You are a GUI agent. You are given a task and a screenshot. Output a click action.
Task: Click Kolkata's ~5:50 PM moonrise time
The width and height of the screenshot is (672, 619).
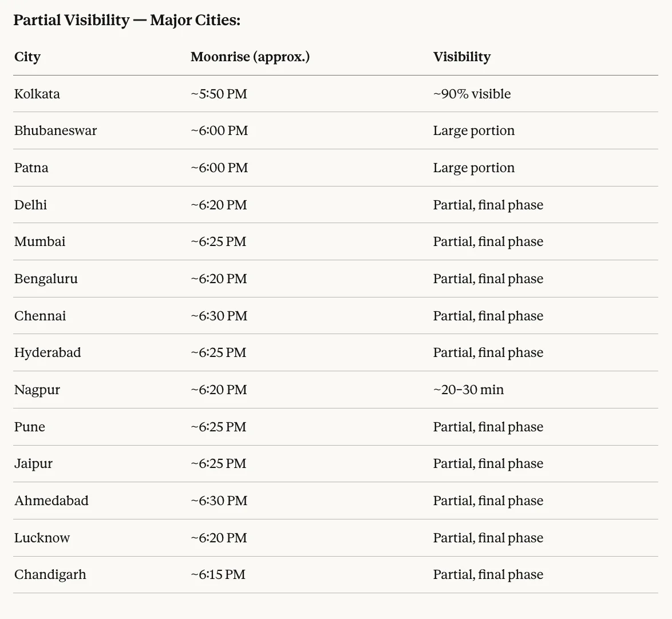tap(219, 94)
